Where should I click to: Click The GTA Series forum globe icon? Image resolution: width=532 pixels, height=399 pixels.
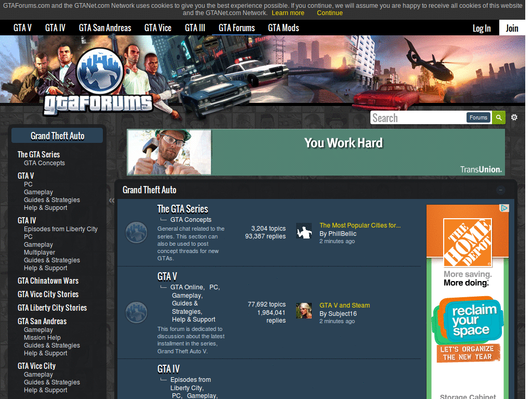click(x=136, y=232)
